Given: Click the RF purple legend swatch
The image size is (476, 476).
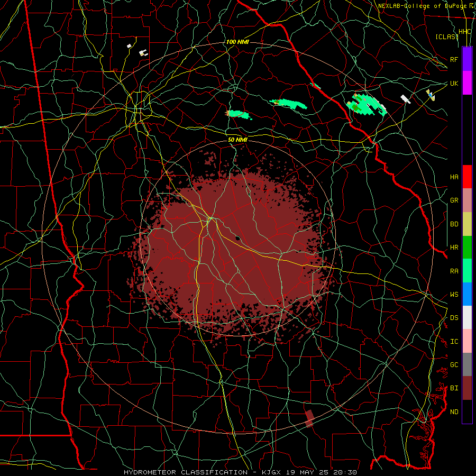Looking at the screenshot, I should point(467,59).
